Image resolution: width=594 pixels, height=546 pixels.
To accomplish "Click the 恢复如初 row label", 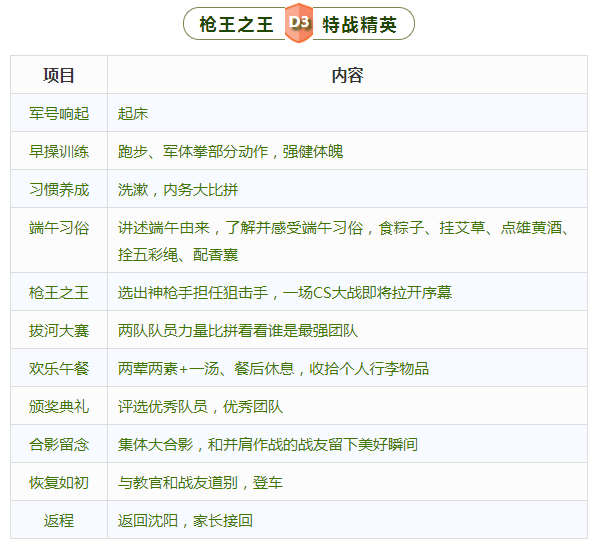I will tap(59, 483).
